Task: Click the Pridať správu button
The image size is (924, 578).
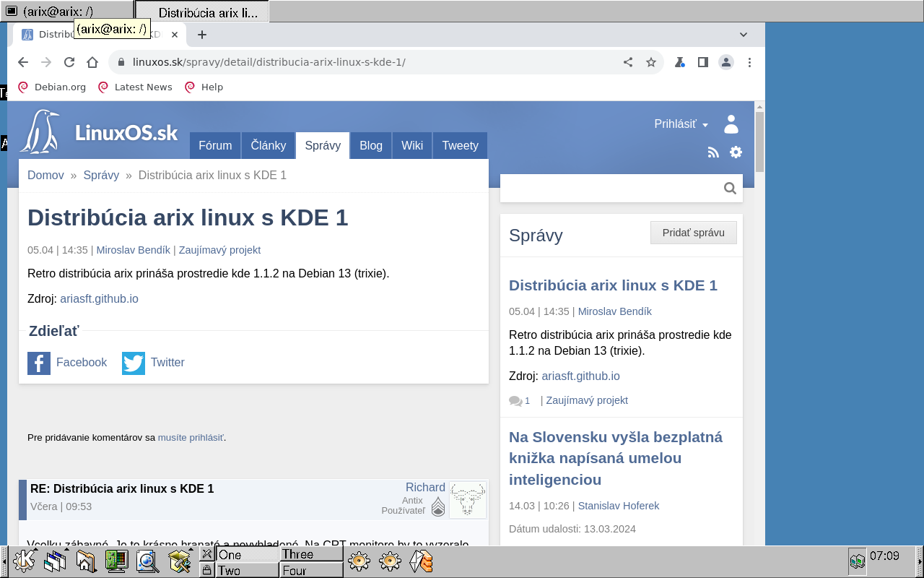Action: coord(694,233)
